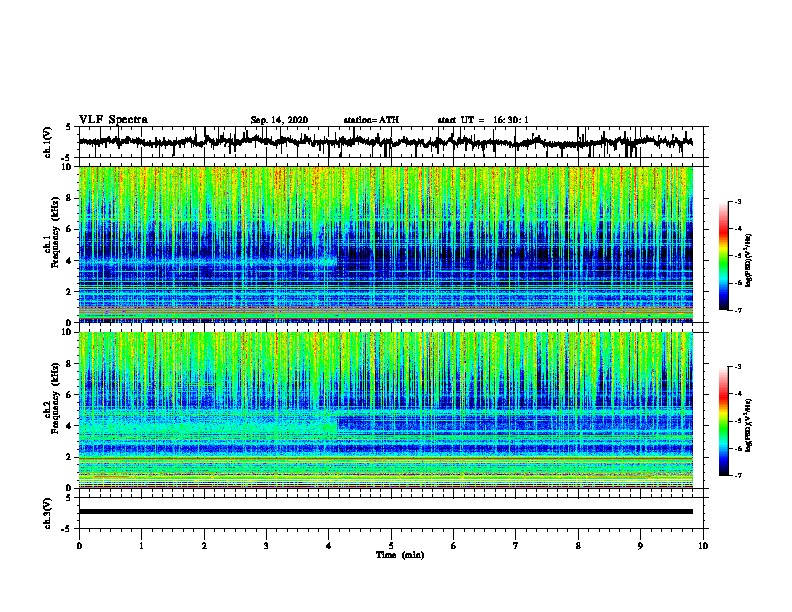Click the "8" kHz tick on ch.1 frequency axis
The image size is (792, 612).
[x=71, y=198]
